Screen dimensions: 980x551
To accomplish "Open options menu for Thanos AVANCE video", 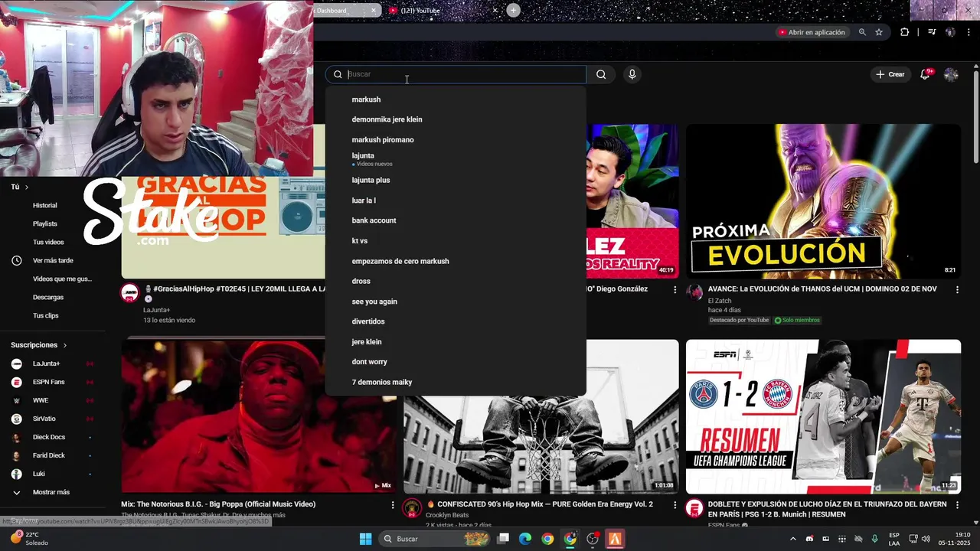I will click(957, 289).
